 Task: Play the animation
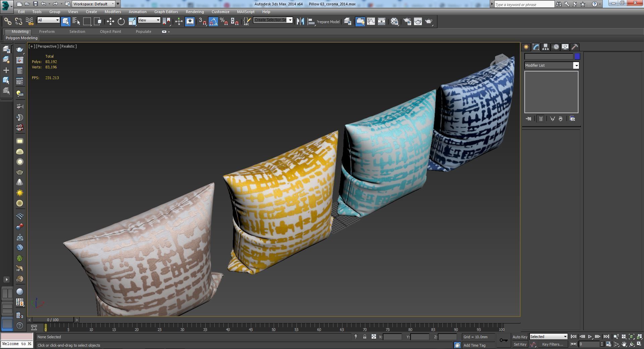coord(590,337)
